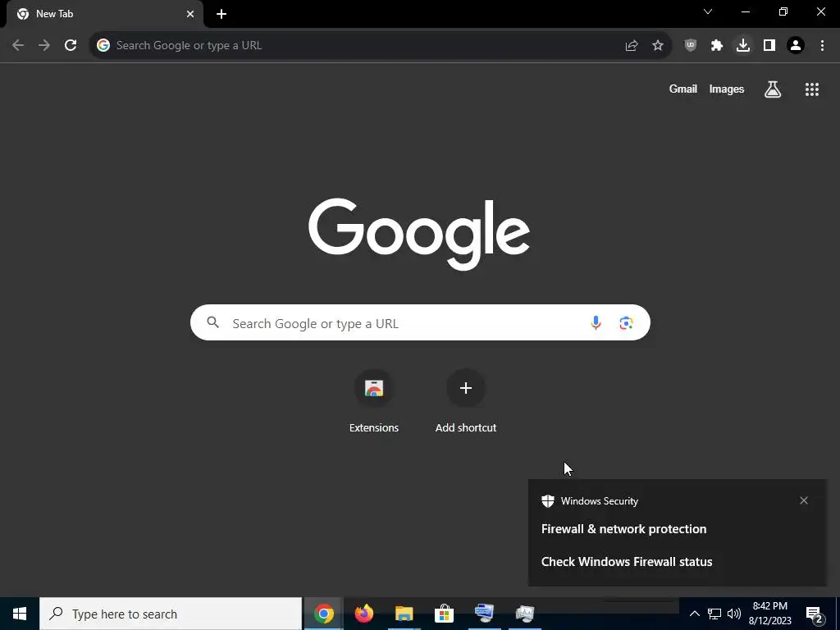Screen dimensions: 840x630
Task: Toggle the Chrome side panel
Action: [769, 46]
